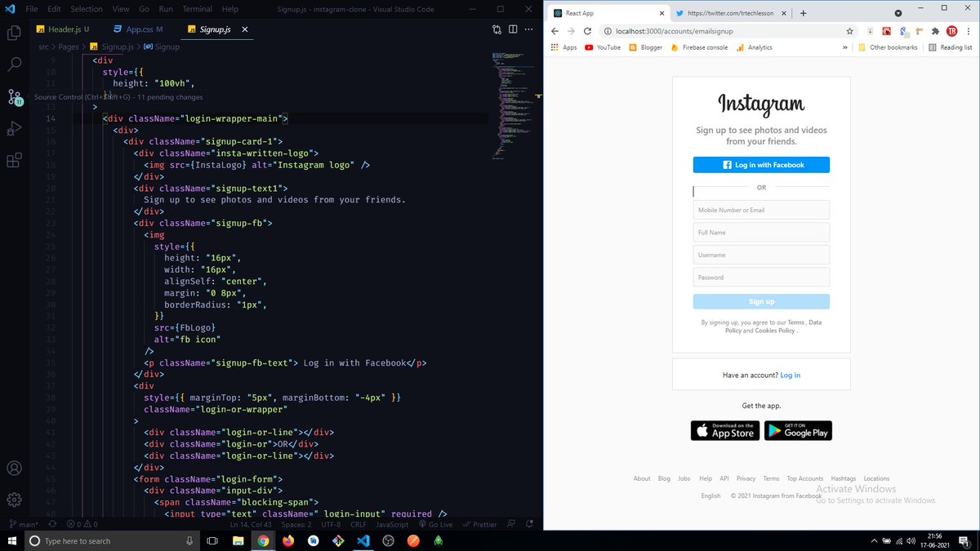The height and width of the screenshot is (551, 980).
Task: Open the Explorer view in VS Code
Action: [14, 33]
